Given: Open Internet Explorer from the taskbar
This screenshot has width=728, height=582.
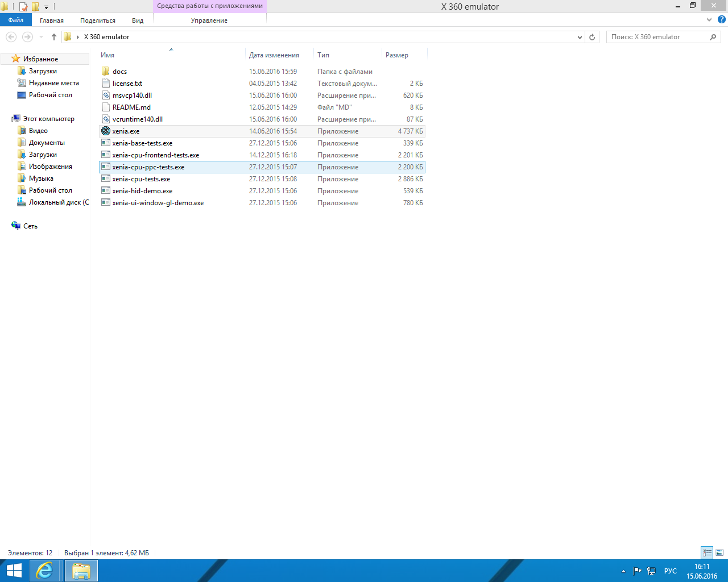Looking at the screenshot, I should pyautogui.click(x=44, y=571).
